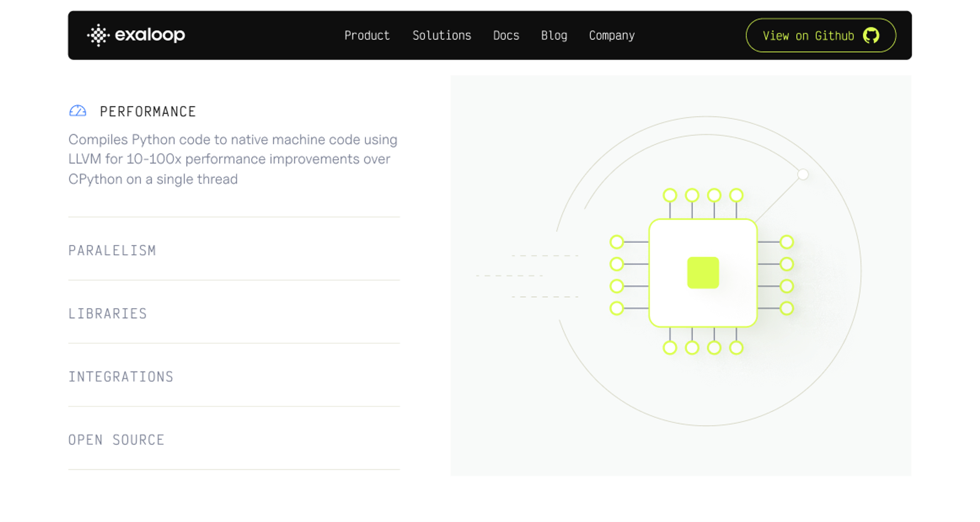The image size is (980, 522).
Task: Expand the OPEN SOURCE section
Action: tap(116, 440)
